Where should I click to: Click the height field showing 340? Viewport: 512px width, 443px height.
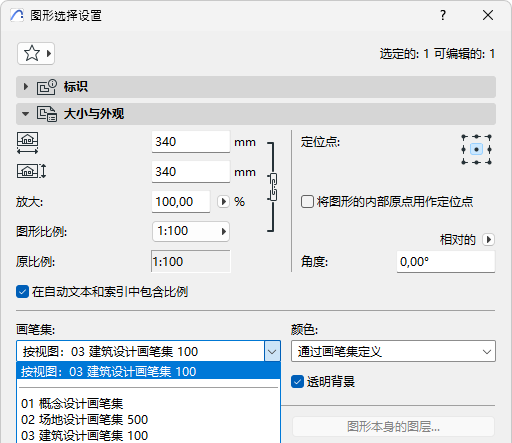click(191, 172)
